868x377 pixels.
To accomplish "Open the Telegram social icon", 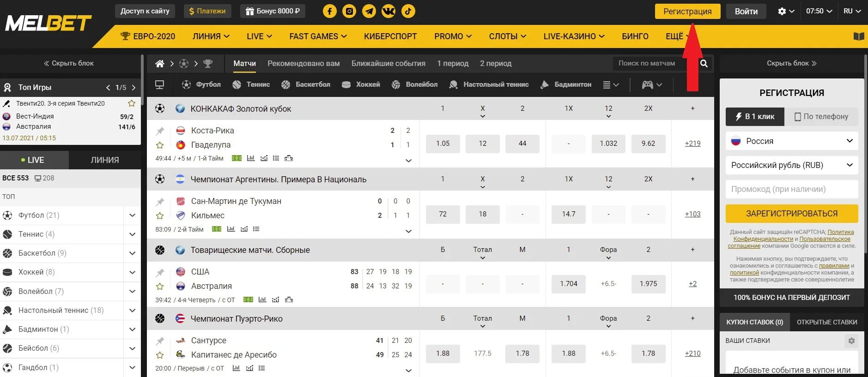I will pos(369,11).
